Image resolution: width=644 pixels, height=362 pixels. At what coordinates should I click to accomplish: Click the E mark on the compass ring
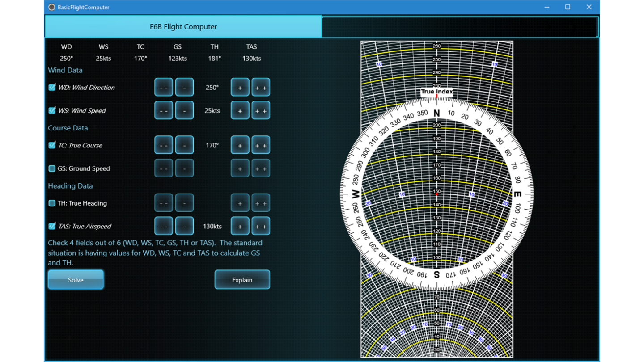tap(517, 194)
